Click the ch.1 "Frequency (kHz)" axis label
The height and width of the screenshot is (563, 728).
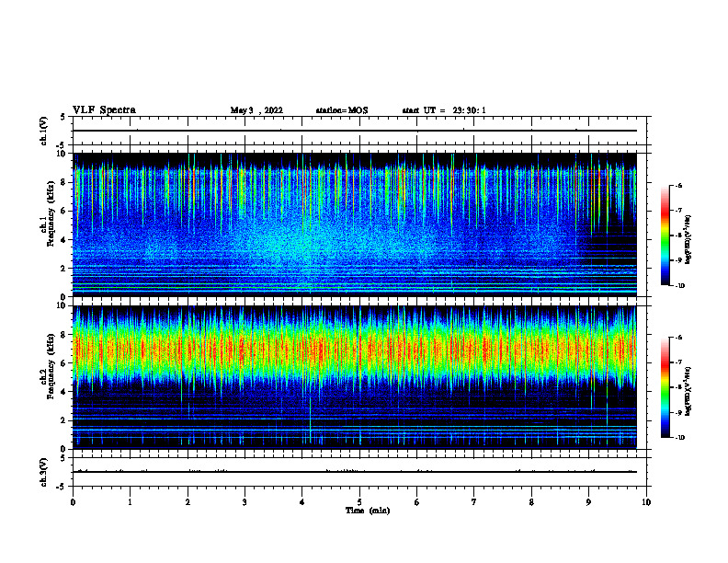[x=51, y=214]
